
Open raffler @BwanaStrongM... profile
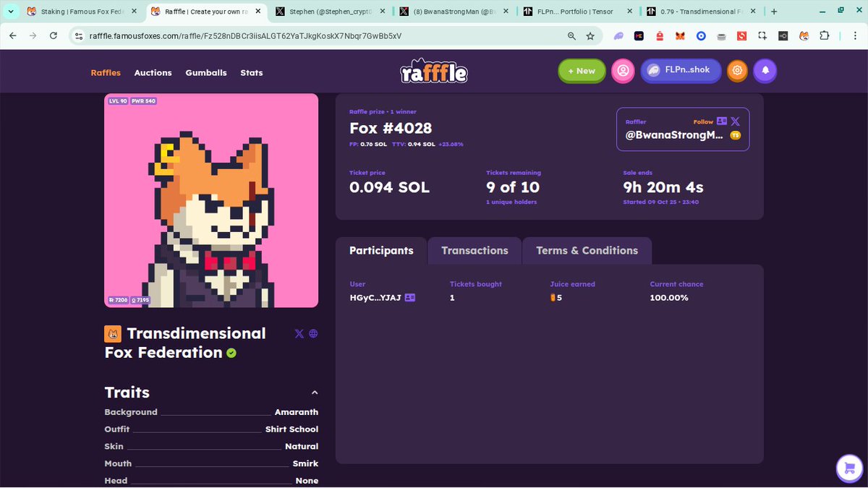point(674,135)
